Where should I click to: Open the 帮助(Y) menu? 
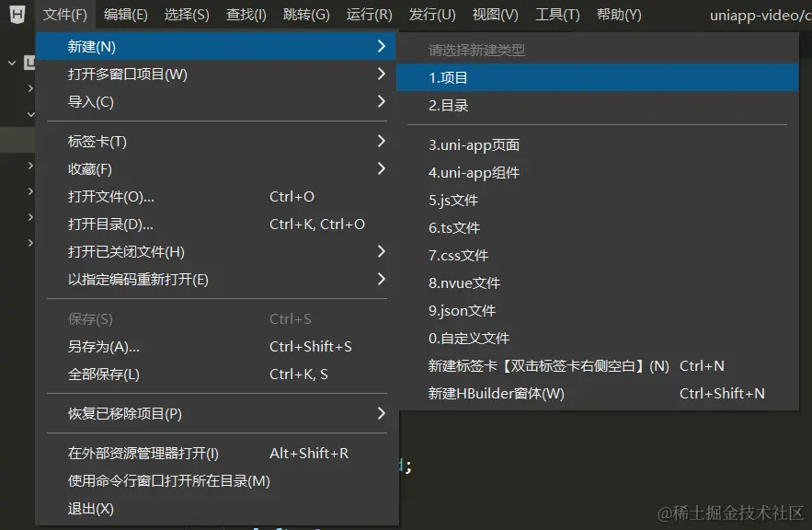click(618, 15)
